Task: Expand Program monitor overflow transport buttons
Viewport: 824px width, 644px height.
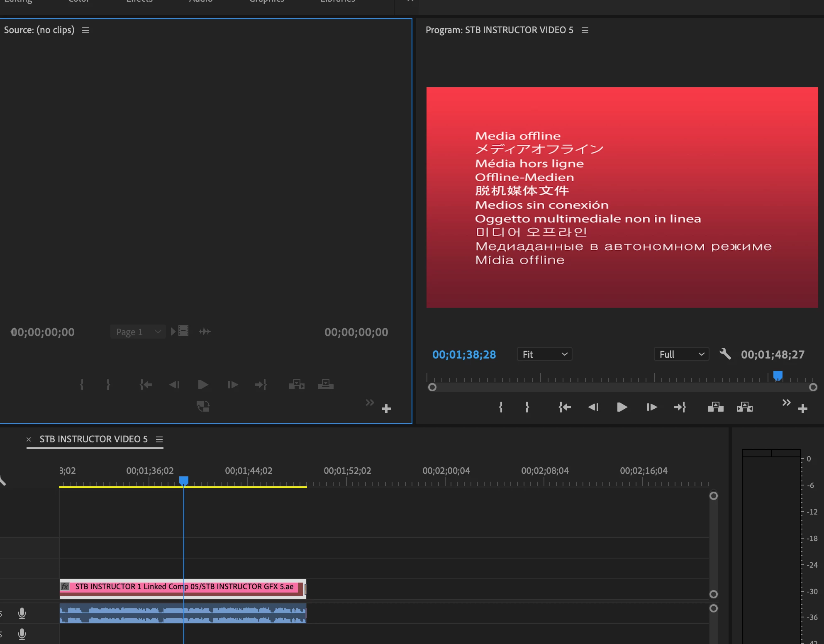Action: point(786,402)
